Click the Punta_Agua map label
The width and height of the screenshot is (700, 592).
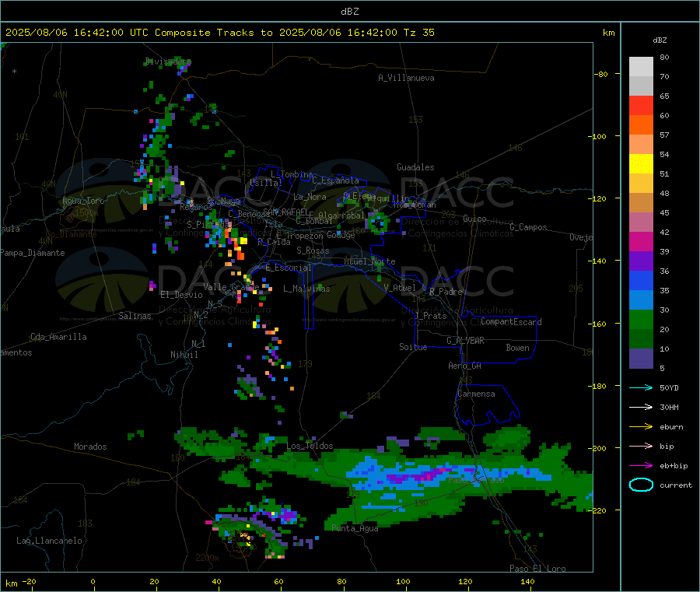(x=355, y=528)
